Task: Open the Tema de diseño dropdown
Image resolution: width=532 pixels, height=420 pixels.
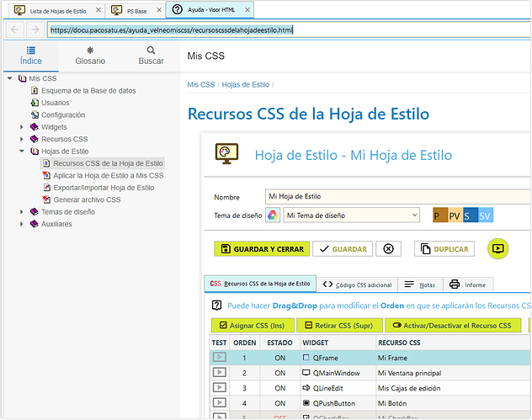Action: pos(351,215)
